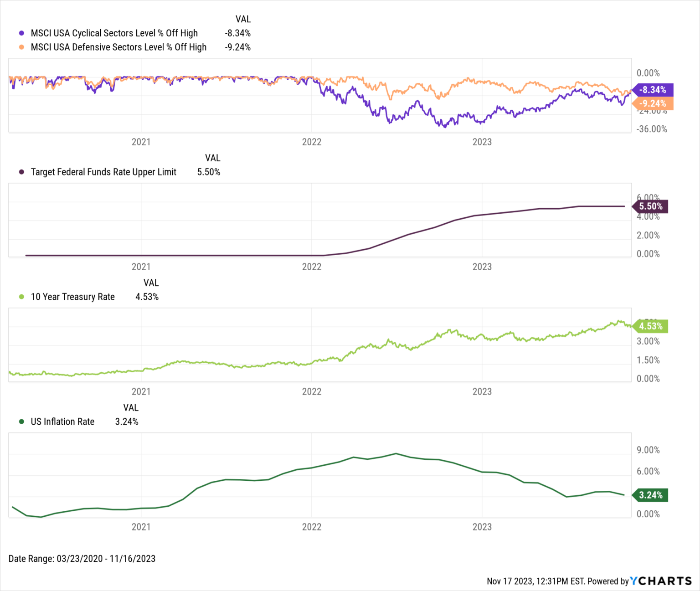Select the MSCI USA Defensive Sectors legend label
The height and width of the screenshot is (591, 700).
tap(118, 47)
